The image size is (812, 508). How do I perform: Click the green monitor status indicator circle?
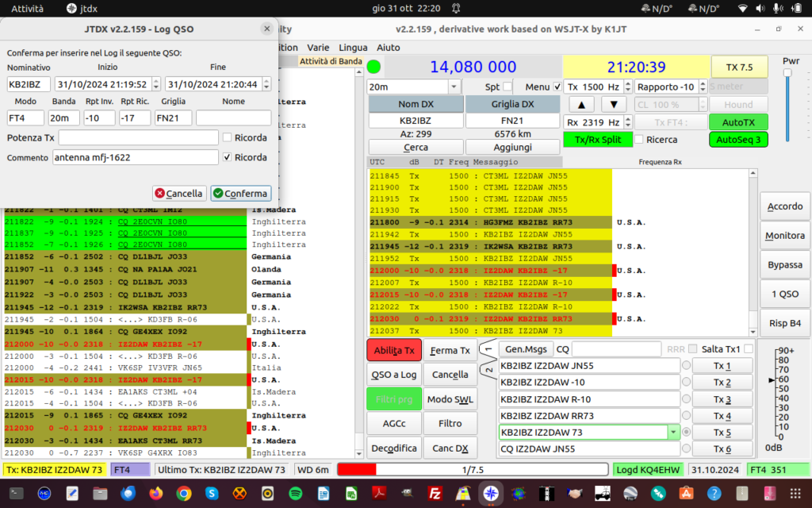373,67
